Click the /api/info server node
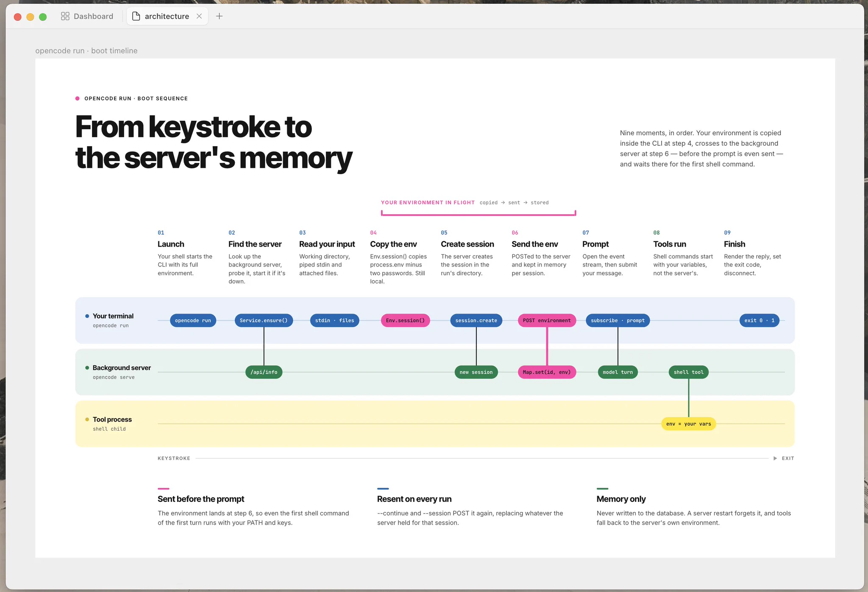Image resolution: width=868 pixels, height=592 pixels. 264,372
